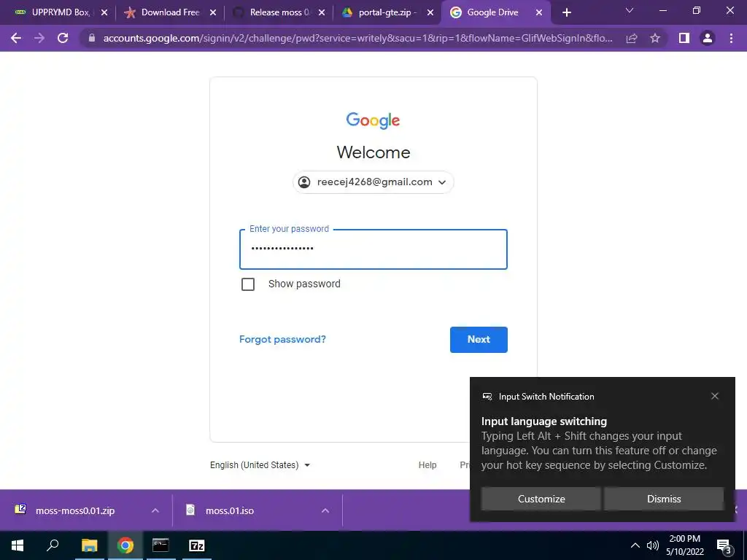
Task: Open the downloaded moss-moss0.01.zip file
Action: click(x=75, y=510)
